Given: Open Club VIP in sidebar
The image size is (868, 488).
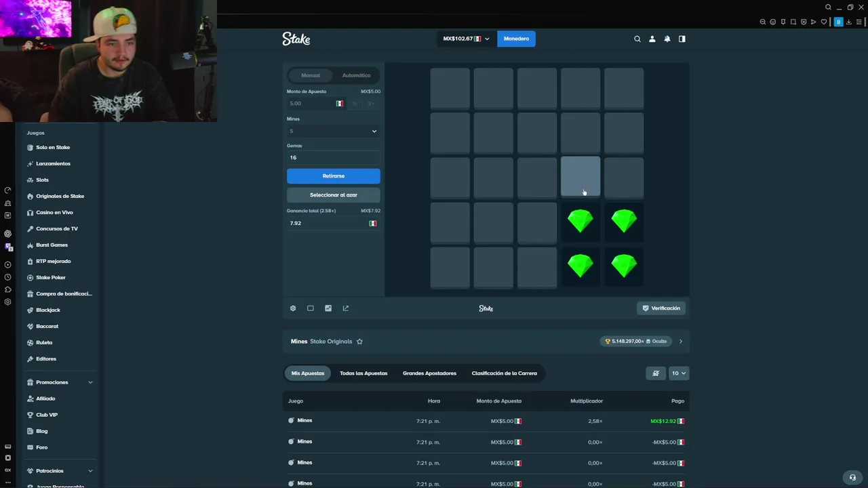Looking at the screenshot, I should coord(47,415).
